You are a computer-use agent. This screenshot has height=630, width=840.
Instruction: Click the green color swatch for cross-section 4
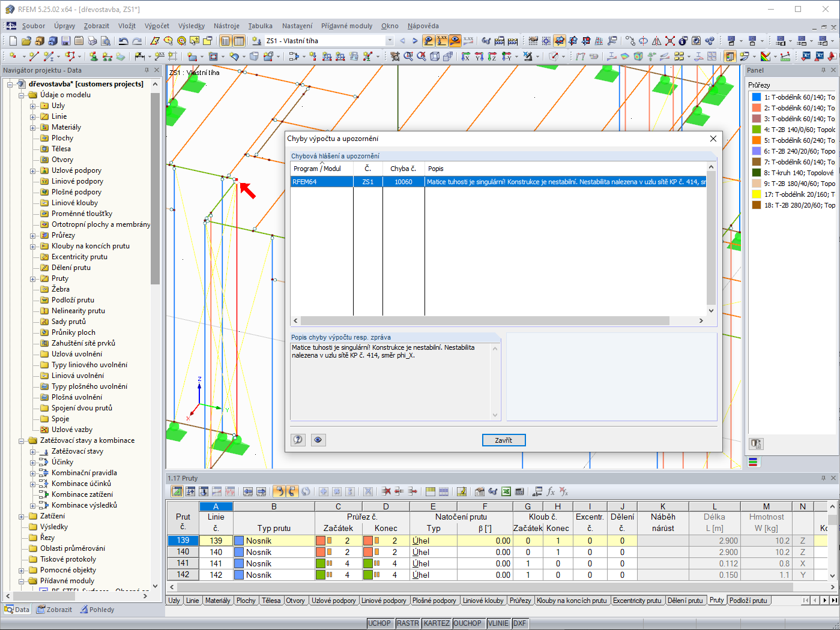click(x=757, y=130)
